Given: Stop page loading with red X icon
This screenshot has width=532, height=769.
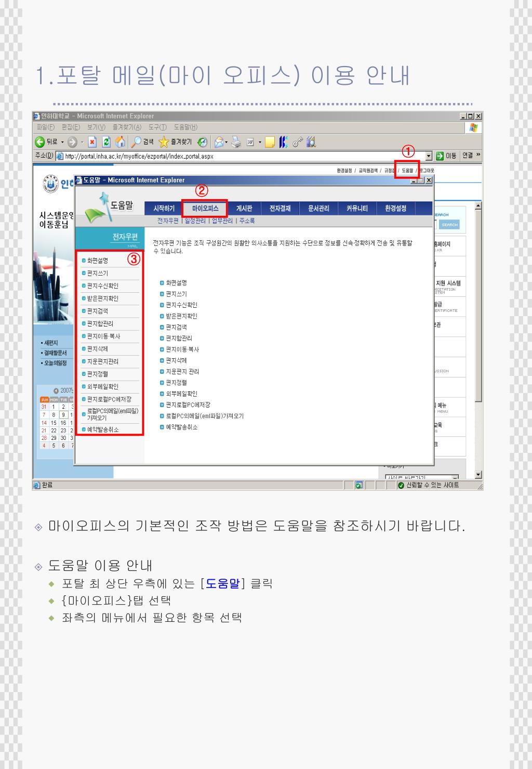Looking at the screenshot, I should [92, 142].
